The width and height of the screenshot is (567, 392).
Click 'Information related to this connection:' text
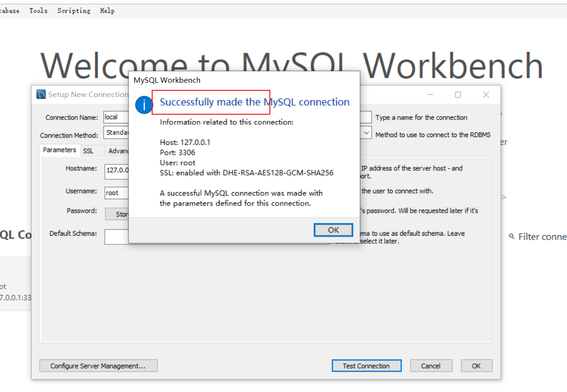pos(226,122)
